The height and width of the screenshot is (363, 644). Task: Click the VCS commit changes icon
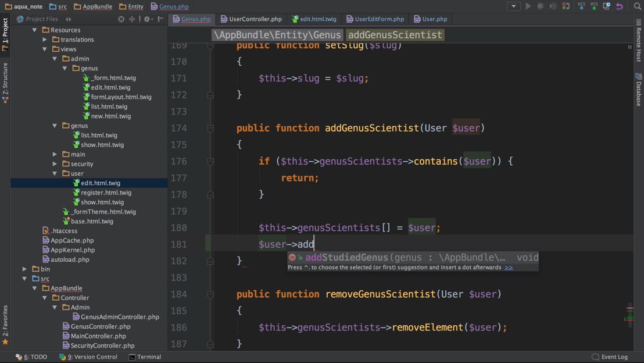[594, 6]
